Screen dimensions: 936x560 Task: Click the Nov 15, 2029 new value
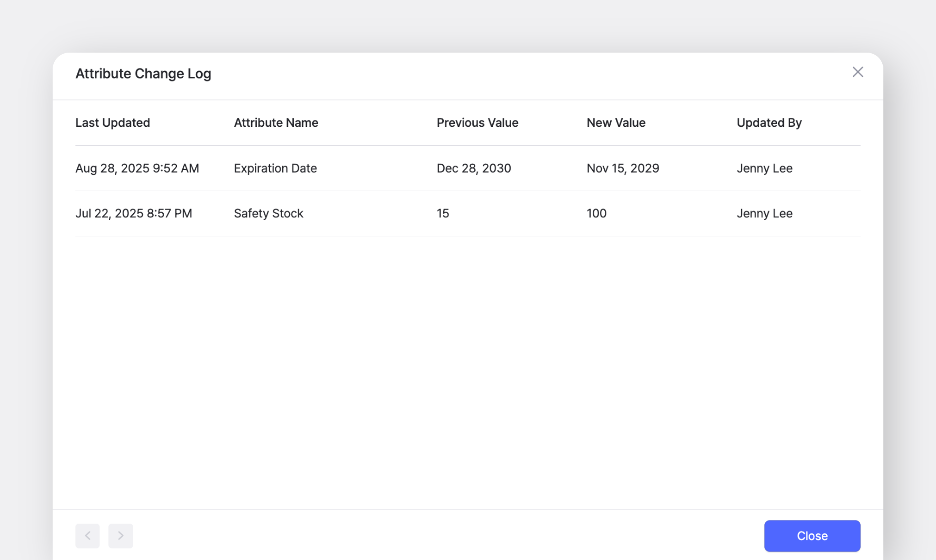click(x=623, y=168)
